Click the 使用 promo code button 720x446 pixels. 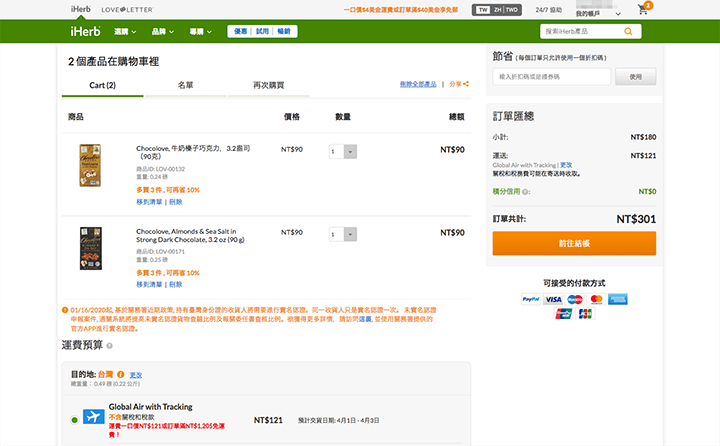tap(636, 77)
